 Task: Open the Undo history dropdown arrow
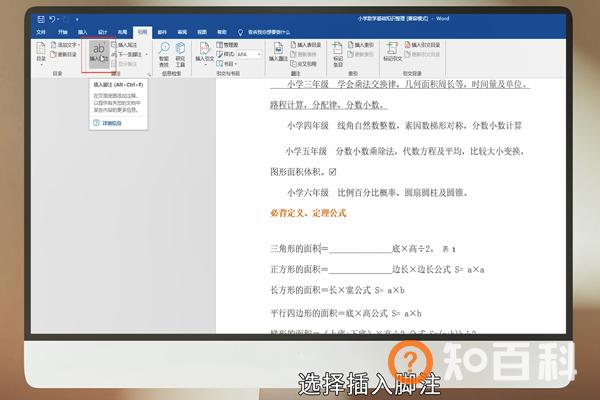click(x=58, y=19)
